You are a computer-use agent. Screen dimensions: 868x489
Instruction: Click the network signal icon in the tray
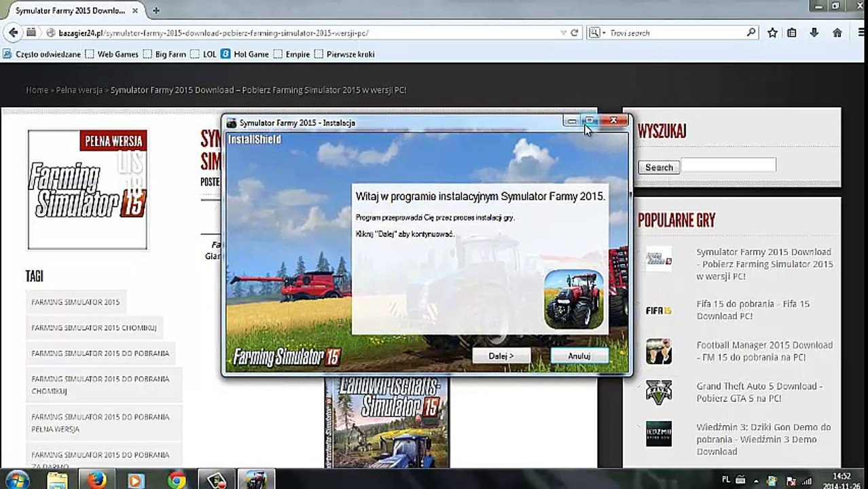(x=807, y=481)
